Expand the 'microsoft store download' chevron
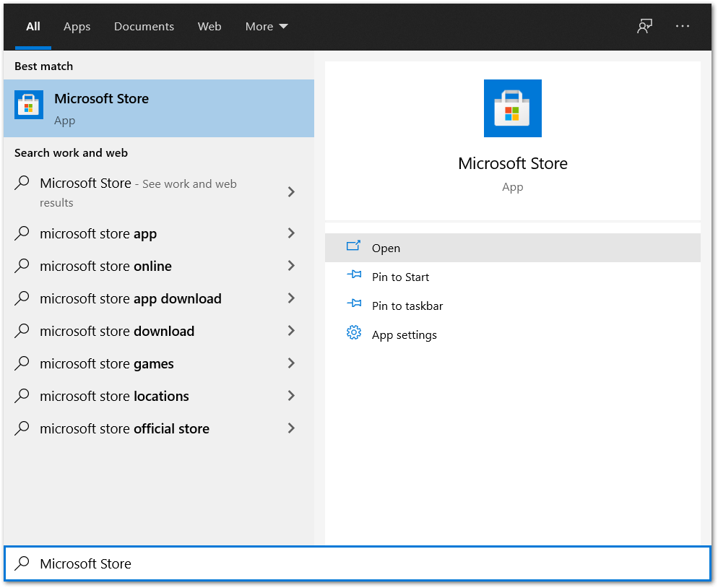 pos(291,331)
